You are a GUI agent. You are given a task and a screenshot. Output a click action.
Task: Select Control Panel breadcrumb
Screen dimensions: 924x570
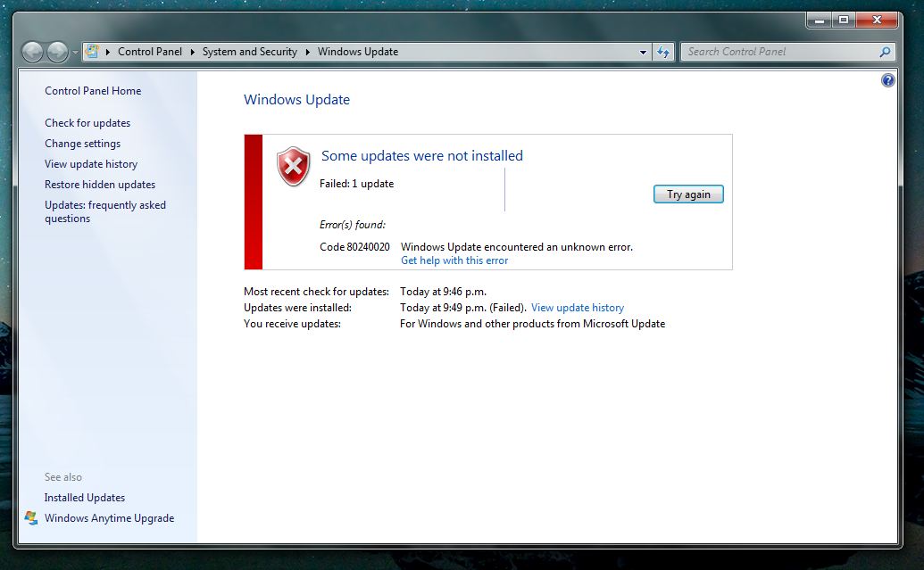point(150,52)
